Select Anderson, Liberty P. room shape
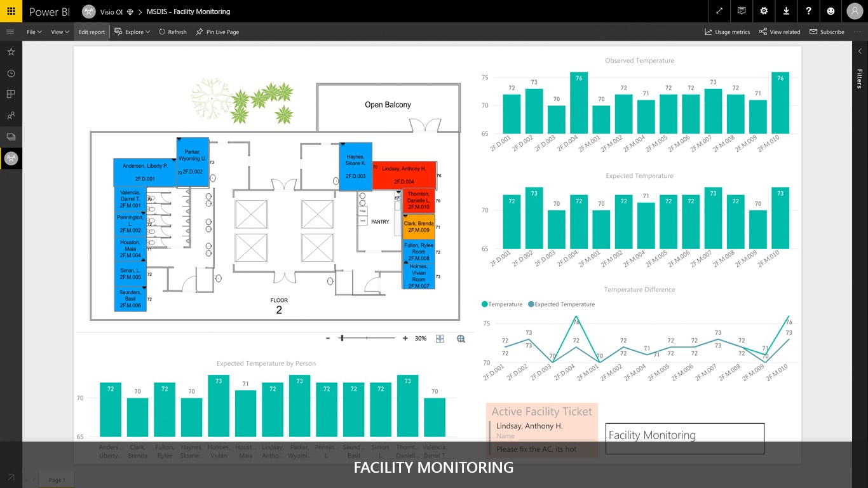Screen dimensions: 868x488 point(145,172)
